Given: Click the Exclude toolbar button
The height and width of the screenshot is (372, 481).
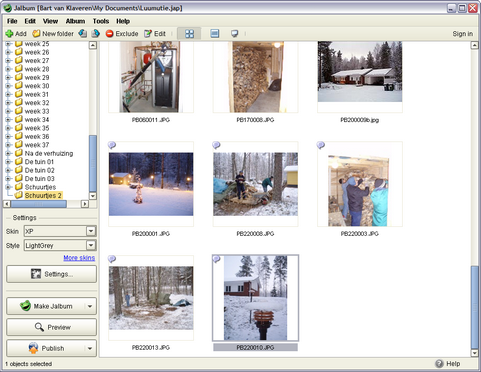Looking at the screenshot, I should (x=122, y=34).
